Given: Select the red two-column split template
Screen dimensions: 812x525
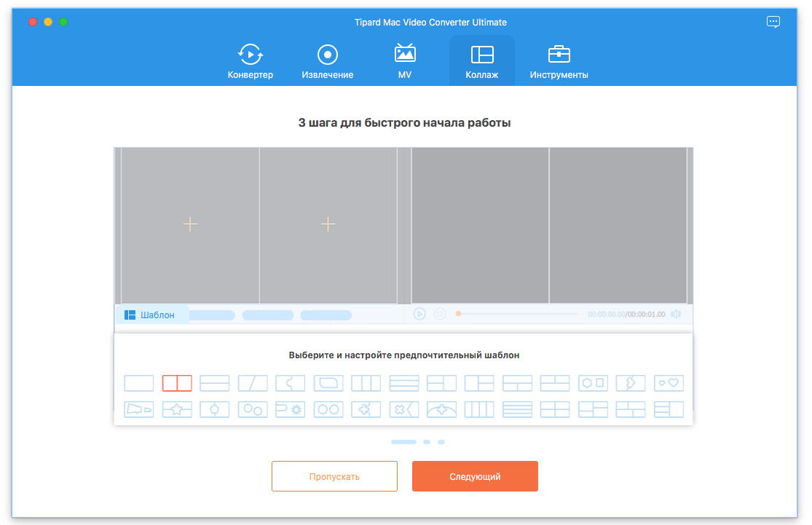Looking at the screenshot, I should point(177,383).
